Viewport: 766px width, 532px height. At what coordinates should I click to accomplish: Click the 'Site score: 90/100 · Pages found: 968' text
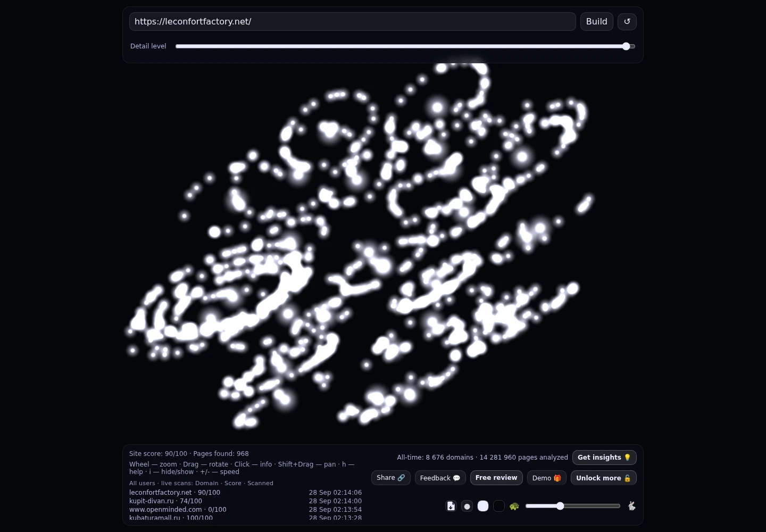tap(189, 454)
